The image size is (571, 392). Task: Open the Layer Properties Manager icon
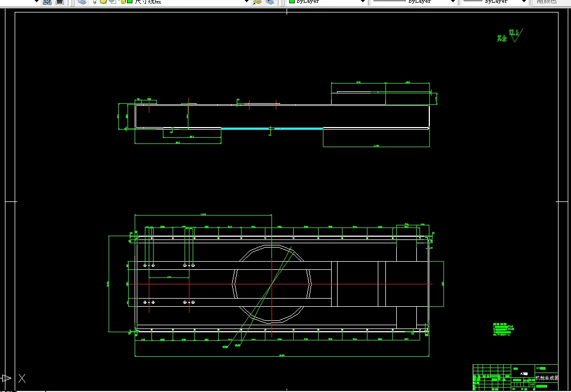pyautogui.click(x=82, y=2)
